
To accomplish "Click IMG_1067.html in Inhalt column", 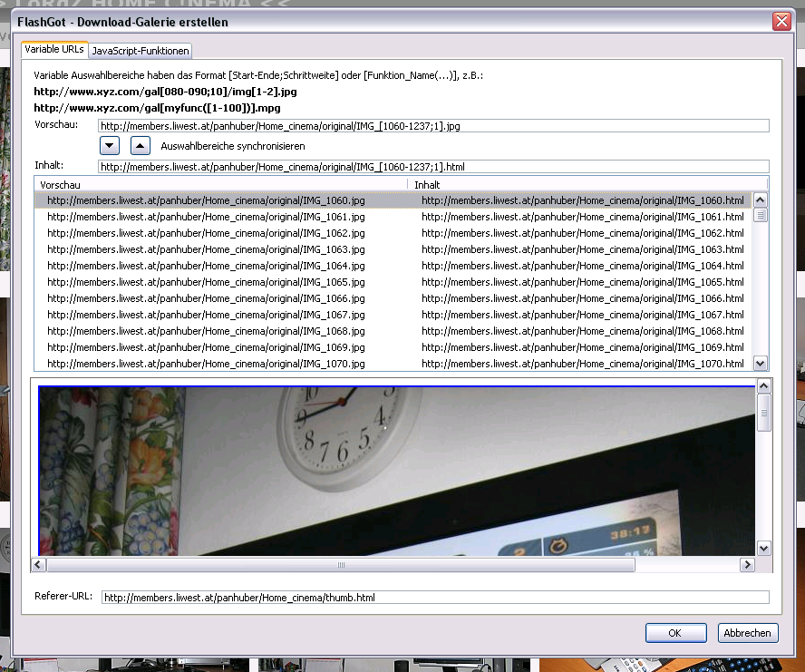I will point(583,315).
